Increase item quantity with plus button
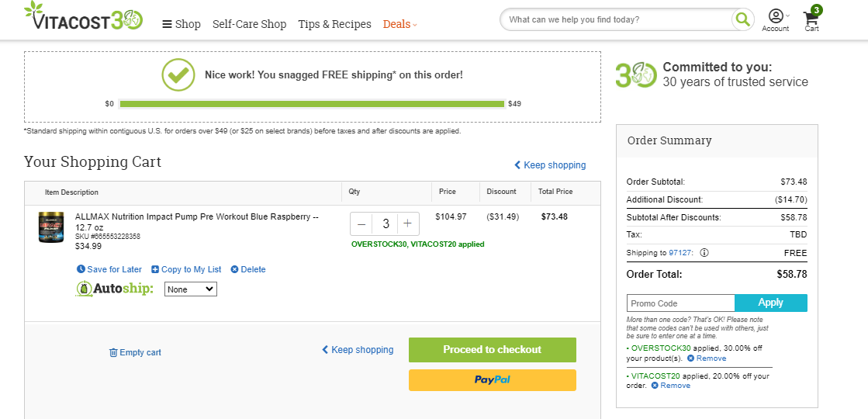Image resolution: width=868 pixels, height=419 pixels. click(408, 223)
